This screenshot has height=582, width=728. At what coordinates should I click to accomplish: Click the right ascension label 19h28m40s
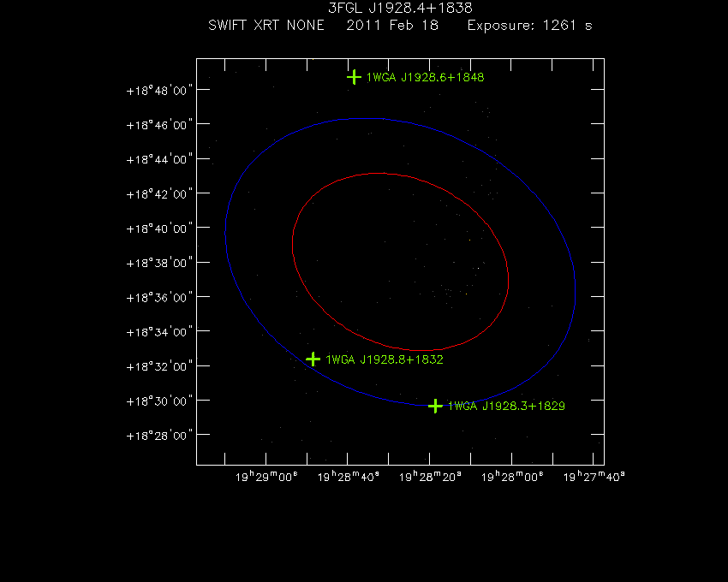[349, 477]
